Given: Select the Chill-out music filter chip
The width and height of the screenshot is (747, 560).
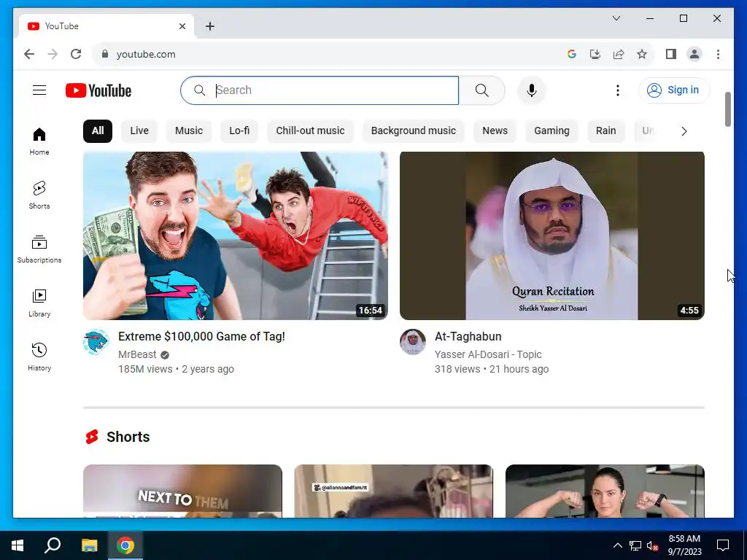Looking at the screenshot, I should click(x=310, y=131).
